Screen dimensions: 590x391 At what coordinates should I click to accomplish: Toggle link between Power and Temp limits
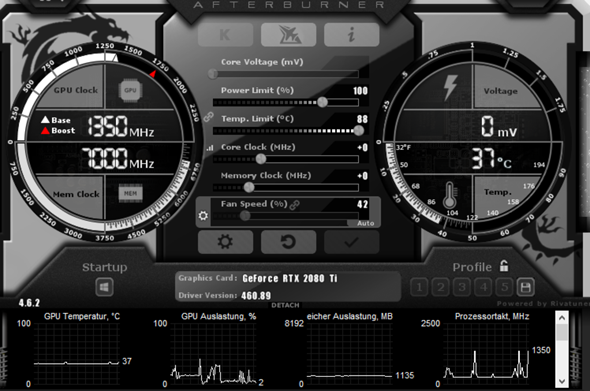[208, 117]
